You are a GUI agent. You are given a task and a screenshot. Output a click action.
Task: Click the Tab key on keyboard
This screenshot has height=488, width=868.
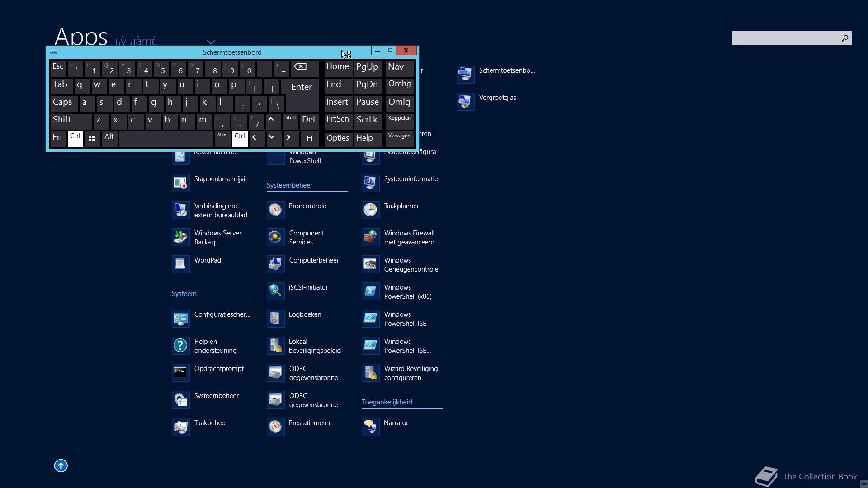click(61, 86)
